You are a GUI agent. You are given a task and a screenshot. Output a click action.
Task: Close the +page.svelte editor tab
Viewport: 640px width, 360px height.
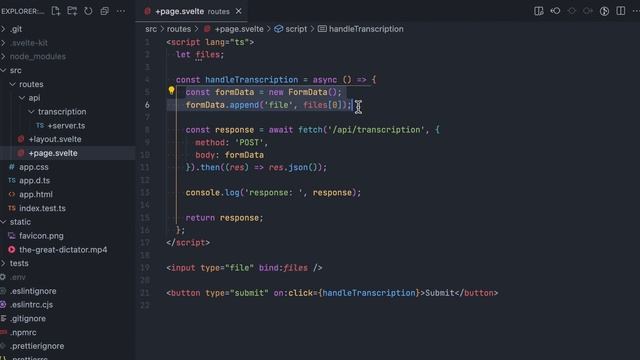tap(238, 11)
